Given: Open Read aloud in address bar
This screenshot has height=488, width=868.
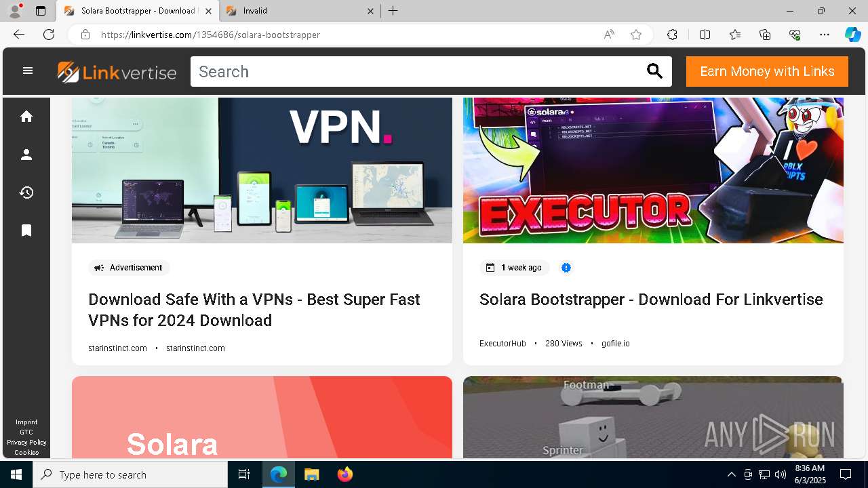Looking at the screenshot, I should [609, 35].
